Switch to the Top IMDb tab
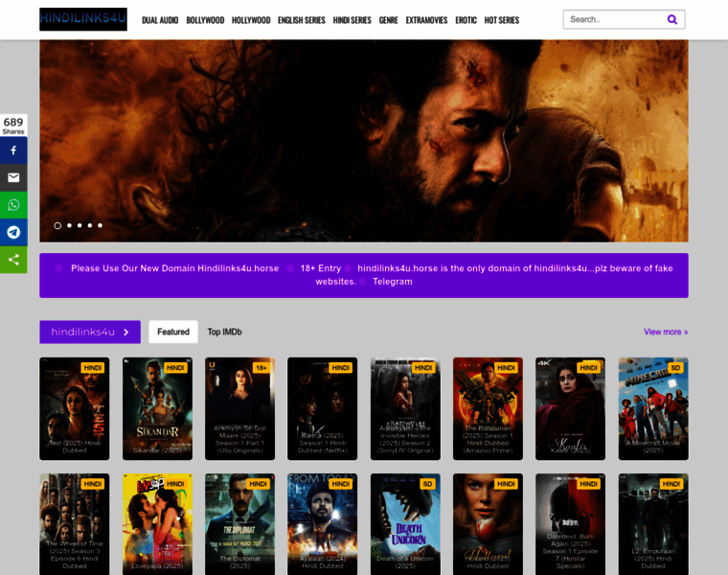728x575 pixels. point(225,333)
